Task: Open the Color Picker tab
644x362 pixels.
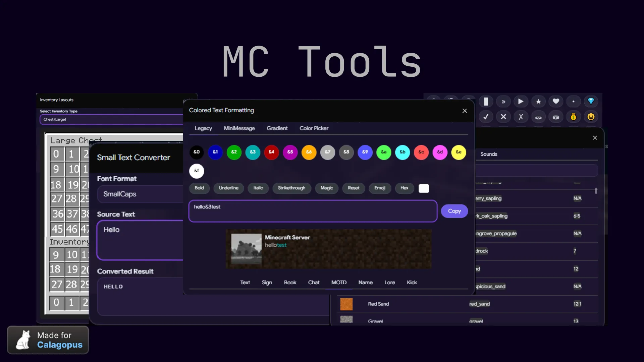Action: [x=314, y=128]
